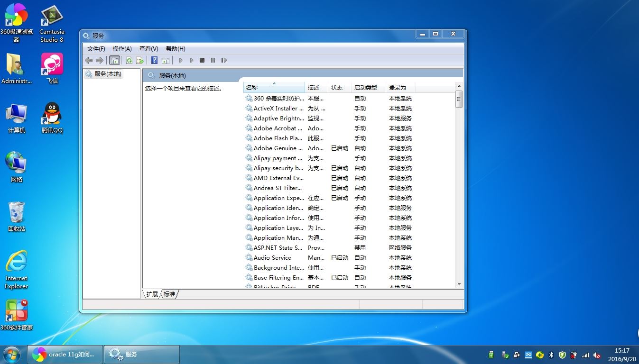Image resolution: width=639 pixels, height=364 pixels.
Task: Sort by the 启动类型 column header
Action: pyautogui.click(x=369, y=88)
